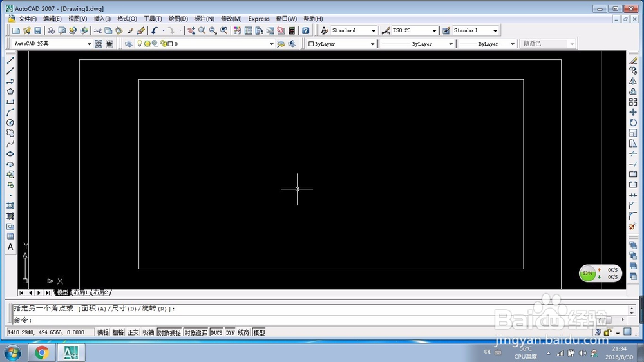Image resolution: width=644 pixels, height=362 pixels.
Task: Select the Rectangle draw tool
Action: coord(10,102)
